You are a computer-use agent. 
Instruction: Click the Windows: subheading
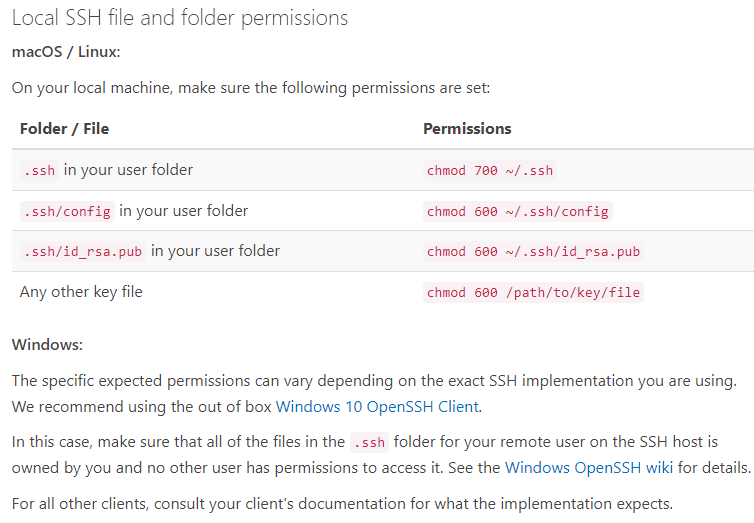point(47,345)
